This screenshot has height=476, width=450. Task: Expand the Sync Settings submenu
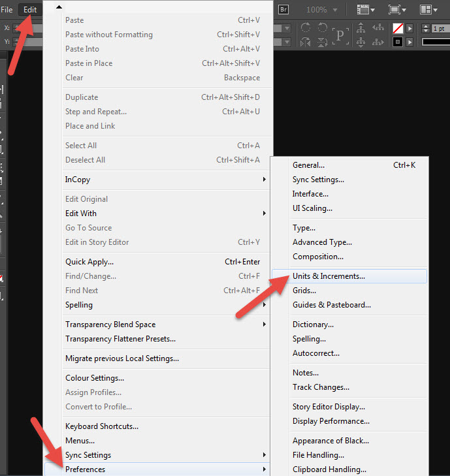point(166,454)
